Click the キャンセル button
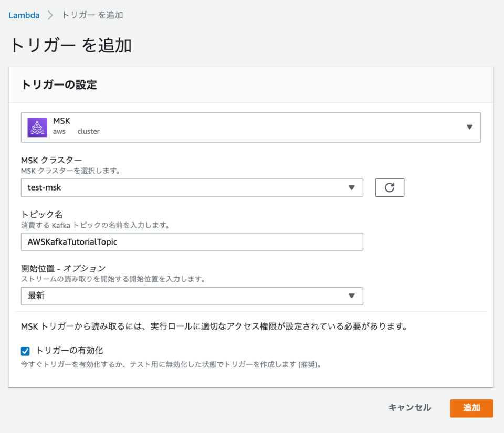 [x=409, y=408]
